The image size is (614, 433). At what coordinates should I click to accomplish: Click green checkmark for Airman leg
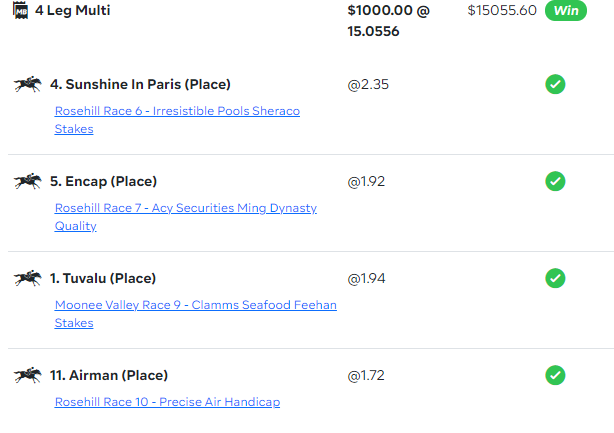(x=555, y=375)
